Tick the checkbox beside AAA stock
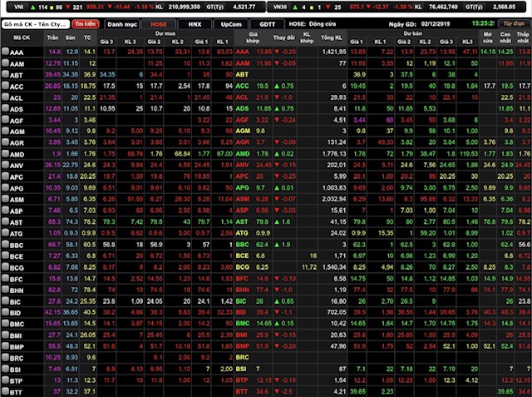Screen dimensions: 532x397 coord(6,52)
